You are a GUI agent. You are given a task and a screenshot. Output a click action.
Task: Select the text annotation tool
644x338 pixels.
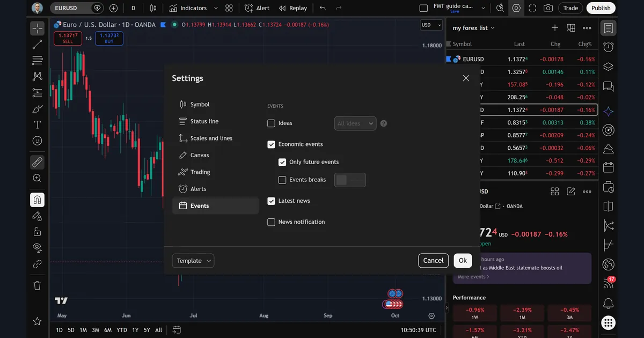37,125
